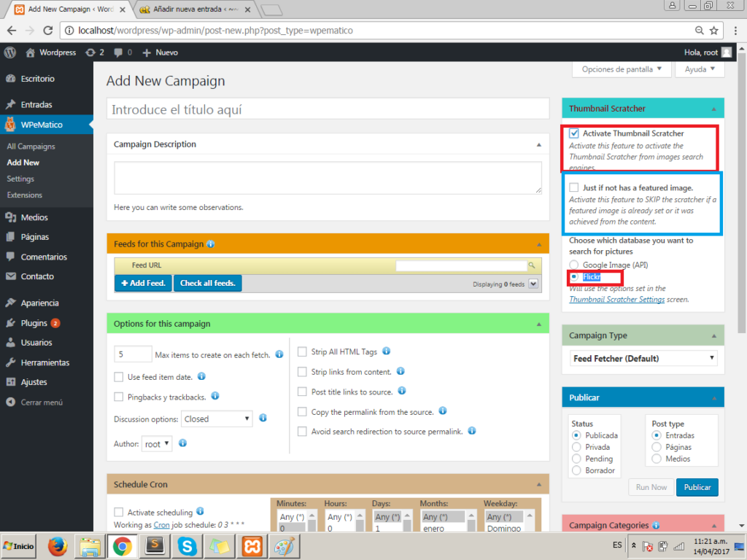Image resolution: width=747 pixels, height=560 pixels.
Task: Click the info icon beside Feeds for this Campaign
Action: pos(211,244)
